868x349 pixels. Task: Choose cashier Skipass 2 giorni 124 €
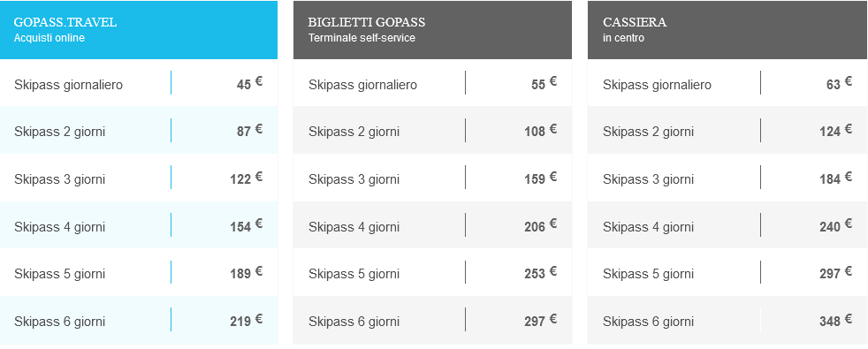click(x=727, y=130)
